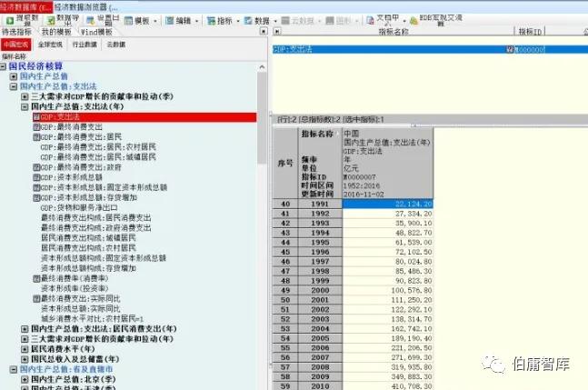Click the chart icon beside 最终消费支出:实际同比
This screenshot has width=588, height=390.
[36, 299]
